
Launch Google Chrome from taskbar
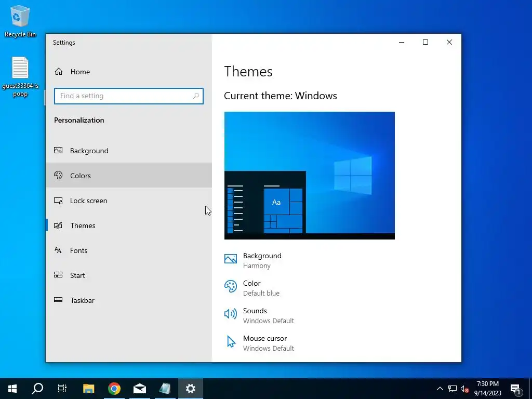coord(114,389)
